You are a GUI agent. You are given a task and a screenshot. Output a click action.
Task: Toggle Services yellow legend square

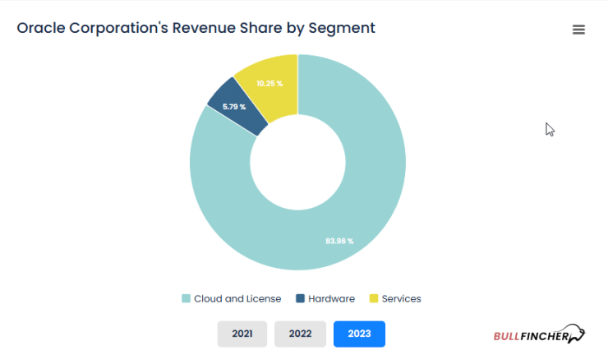coord(374,298)
